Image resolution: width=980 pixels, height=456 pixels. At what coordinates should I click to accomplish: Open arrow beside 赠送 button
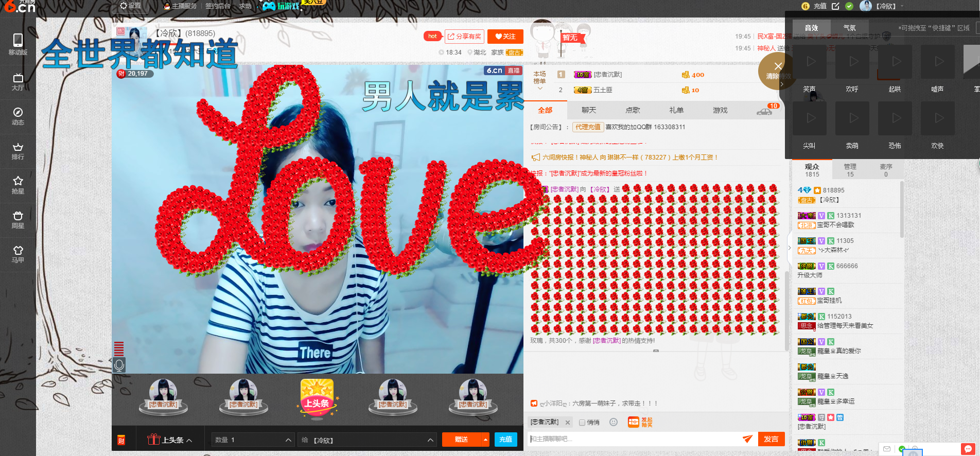[x=485, y=440]
